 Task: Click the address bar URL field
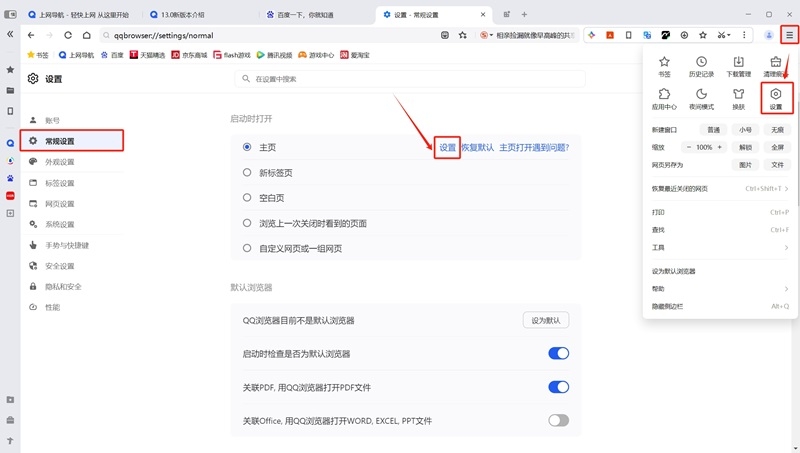(x=270, y=35)
